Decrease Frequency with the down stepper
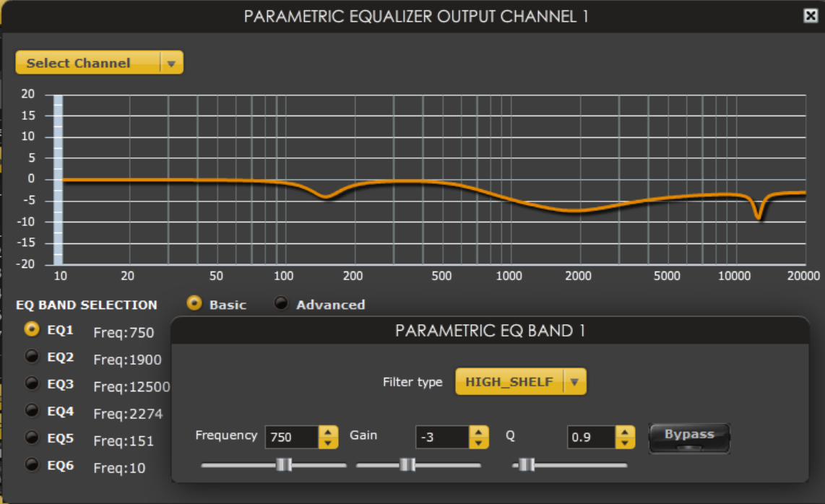This screenshot has width=825, height=504. coord(328,443)
